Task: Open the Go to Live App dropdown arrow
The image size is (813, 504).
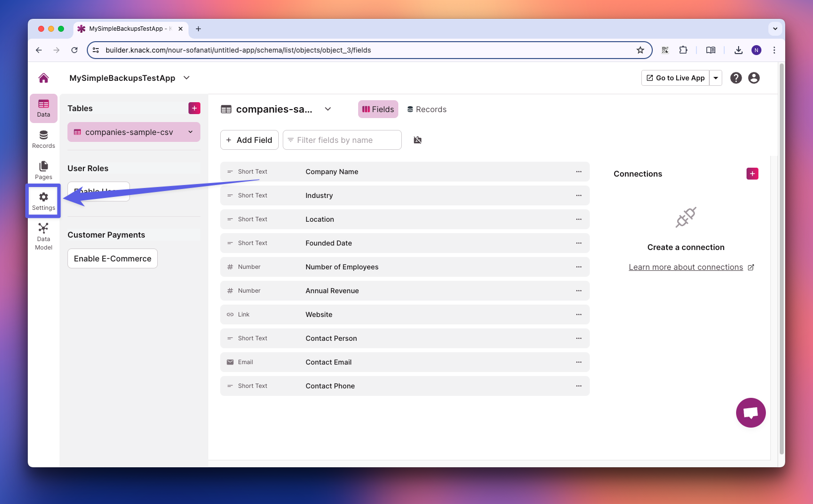Action: (715, 78)
